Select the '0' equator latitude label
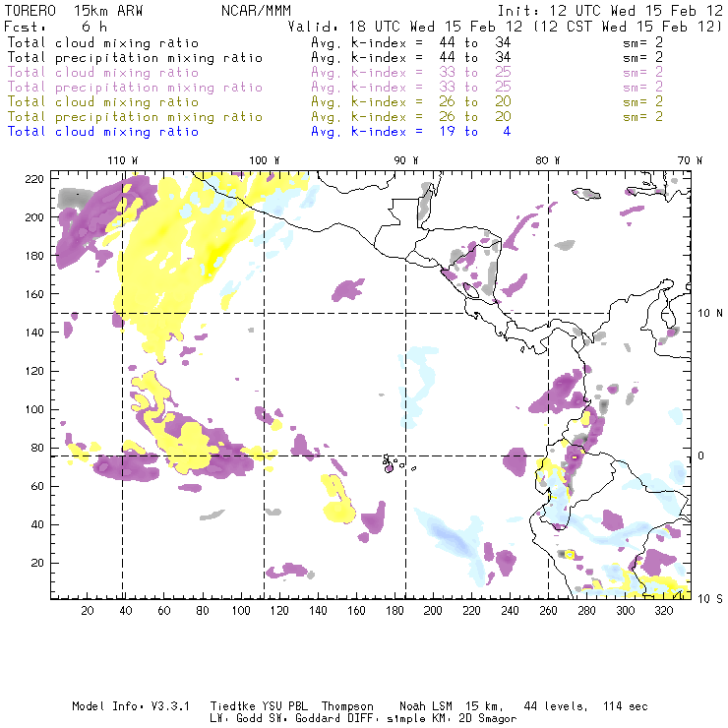The height and width of the screenshot is (728, 728). [701, 455]
